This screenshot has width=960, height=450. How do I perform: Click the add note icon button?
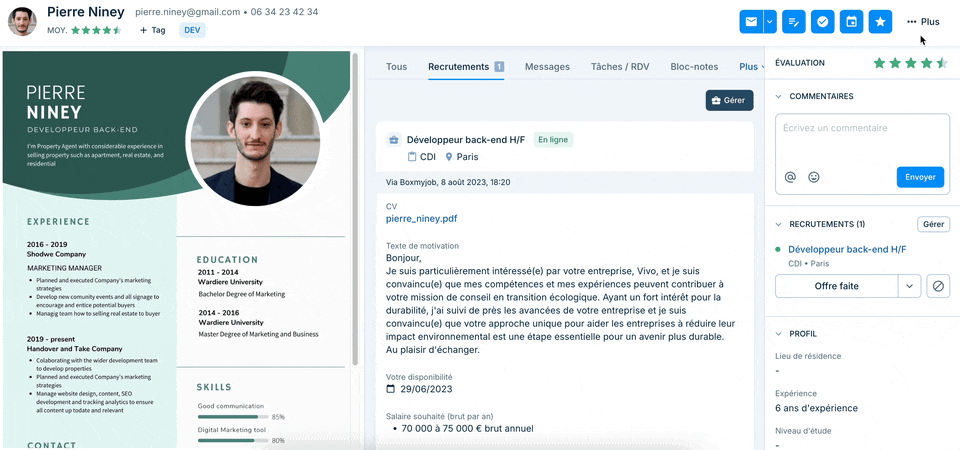pyautogui.click(x=793, y=21)
